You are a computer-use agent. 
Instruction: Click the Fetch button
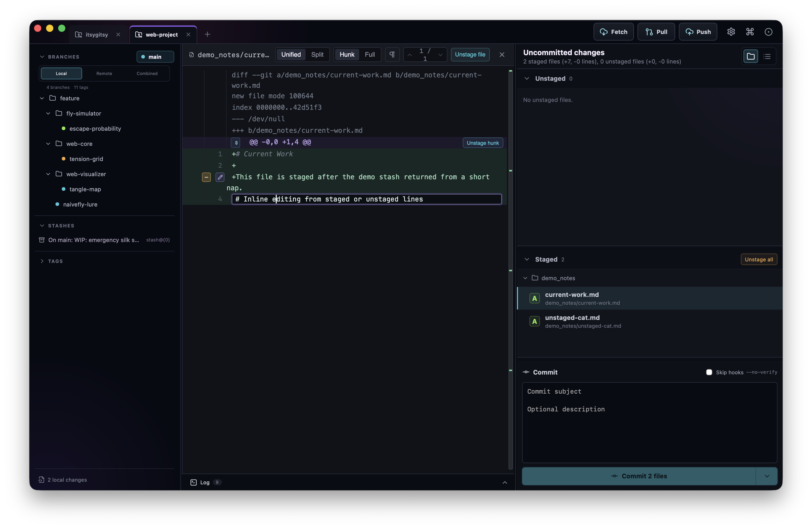[x=613, y=32]
